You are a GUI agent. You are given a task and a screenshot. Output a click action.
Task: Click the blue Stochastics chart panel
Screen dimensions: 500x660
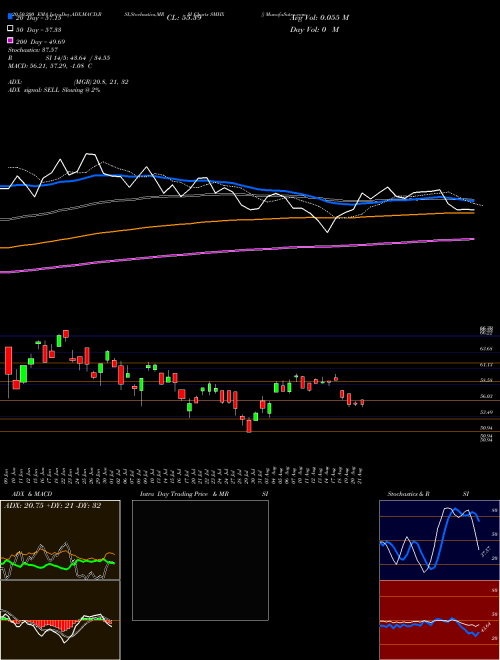439,540
